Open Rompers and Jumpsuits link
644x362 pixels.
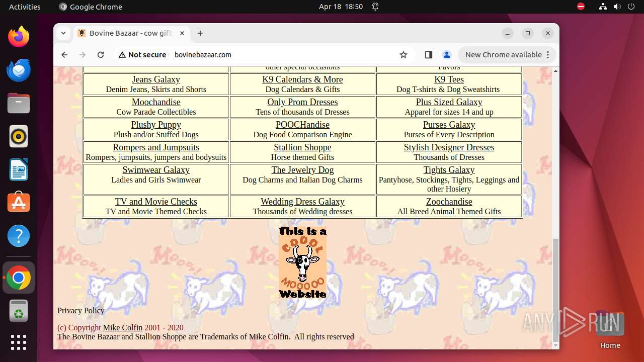click(156, 147)
